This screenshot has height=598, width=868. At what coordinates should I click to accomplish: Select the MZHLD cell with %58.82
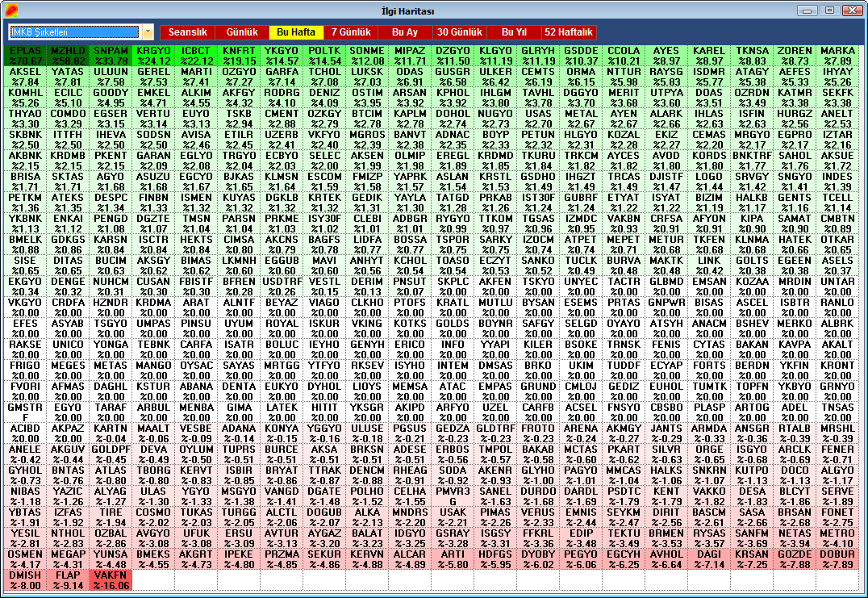tap(68, 56)
